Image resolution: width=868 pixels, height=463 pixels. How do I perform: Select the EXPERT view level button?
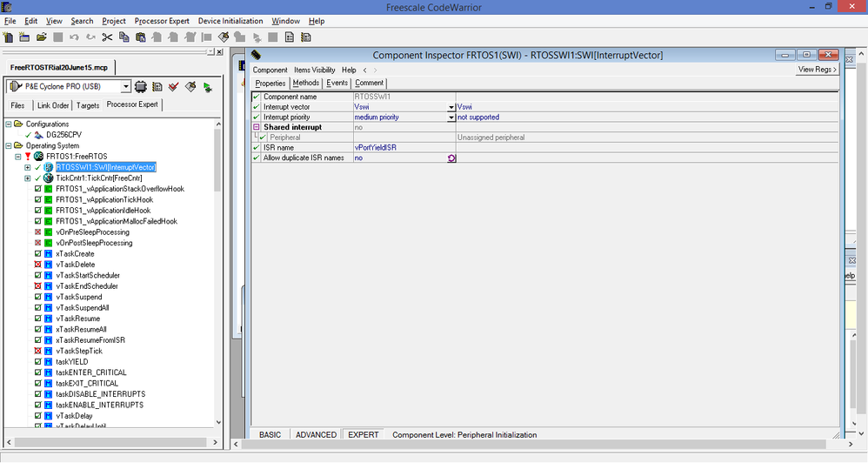click(x=364, y=435)
